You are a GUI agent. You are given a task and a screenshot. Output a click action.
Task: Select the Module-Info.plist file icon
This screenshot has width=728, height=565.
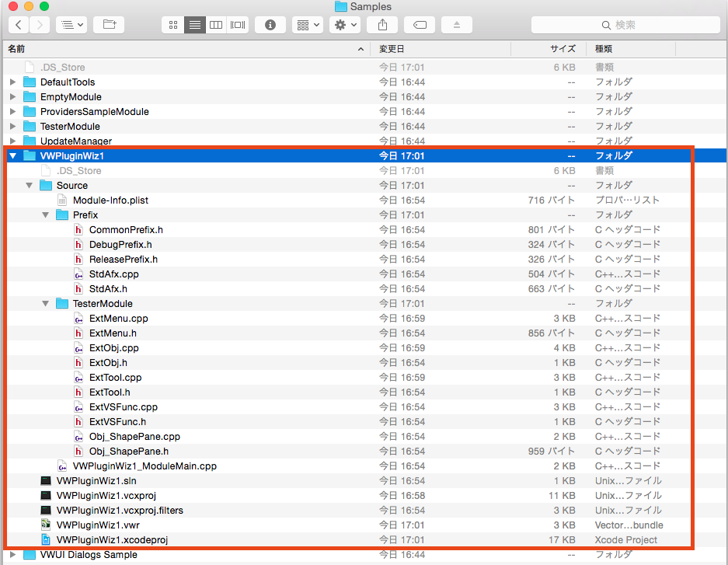point(62,200)
